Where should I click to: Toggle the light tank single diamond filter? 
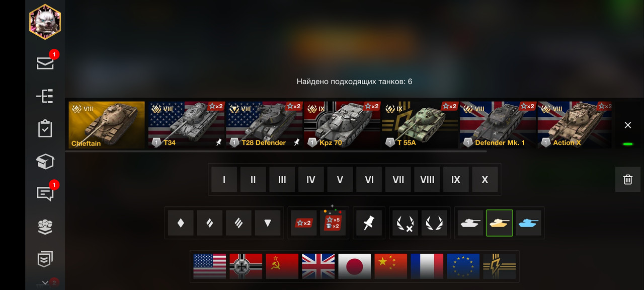coord(181,223)
